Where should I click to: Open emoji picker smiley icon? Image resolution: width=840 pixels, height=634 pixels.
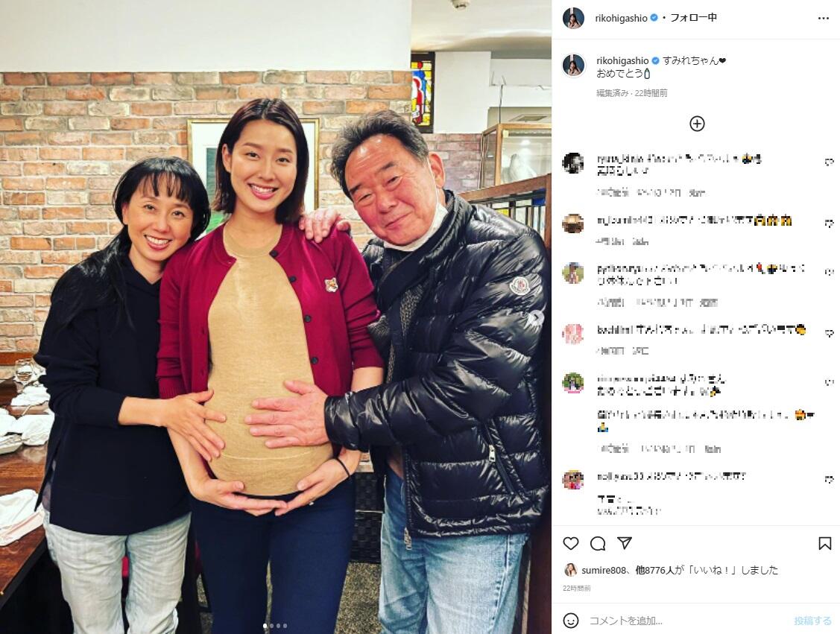pyautogui.click(x=570, y=621)
